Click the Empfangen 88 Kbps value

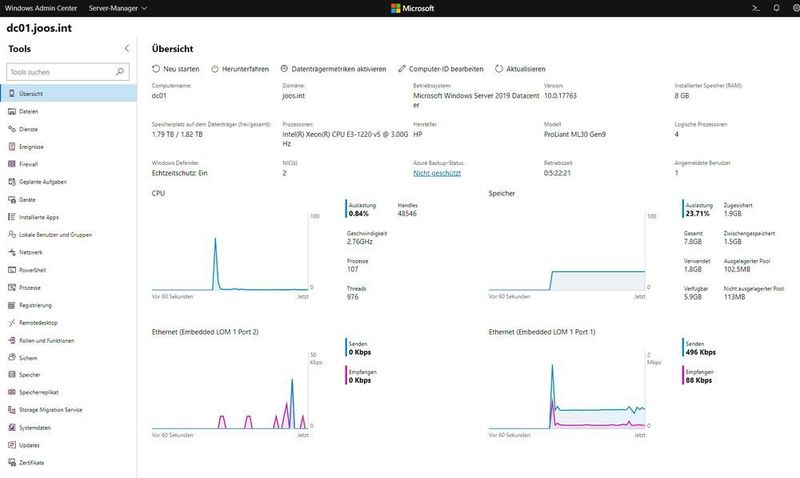(x=698, y=380)
